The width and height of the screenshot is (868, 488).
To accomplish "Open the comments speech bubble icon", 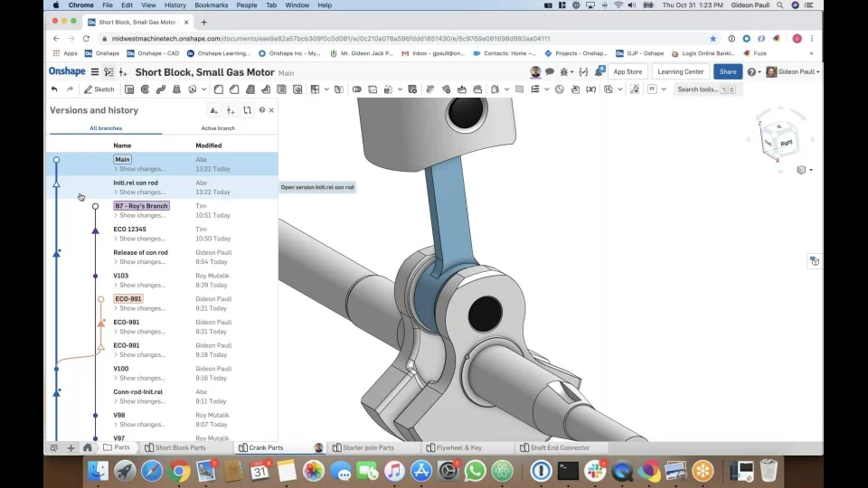I will [550, 72].
